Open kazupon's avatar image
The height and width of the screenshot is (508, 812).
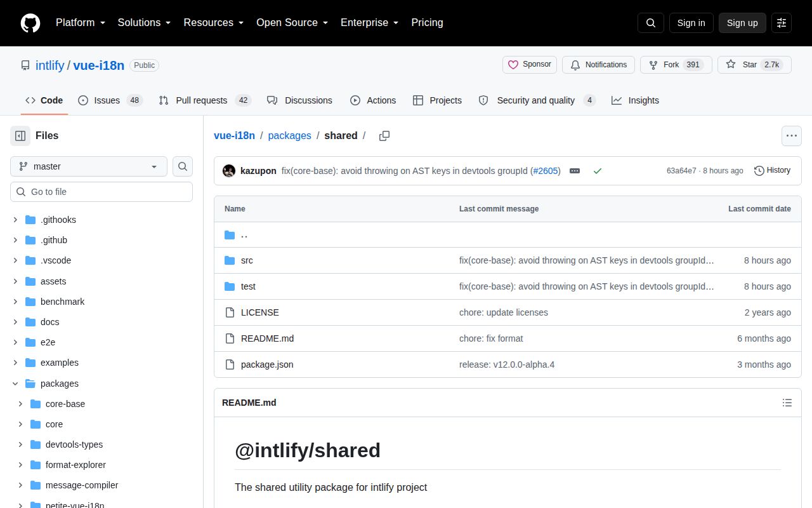(x=229, y=171)
